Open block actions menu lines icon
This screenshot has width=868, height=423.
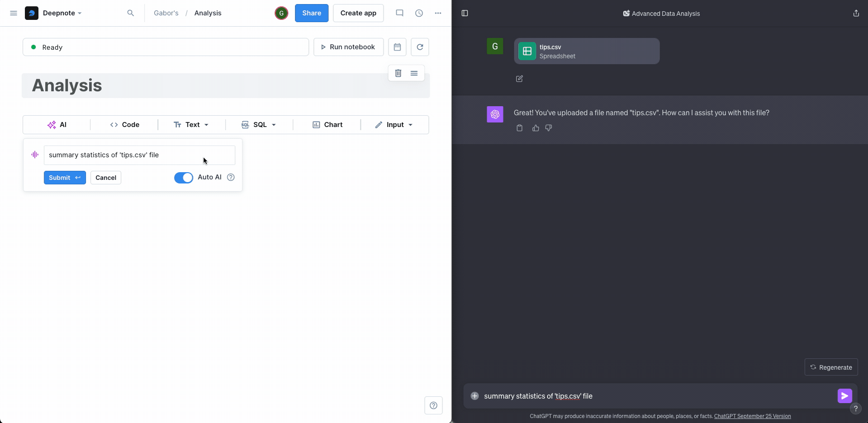pyautogui.click(x=414, y=73)
